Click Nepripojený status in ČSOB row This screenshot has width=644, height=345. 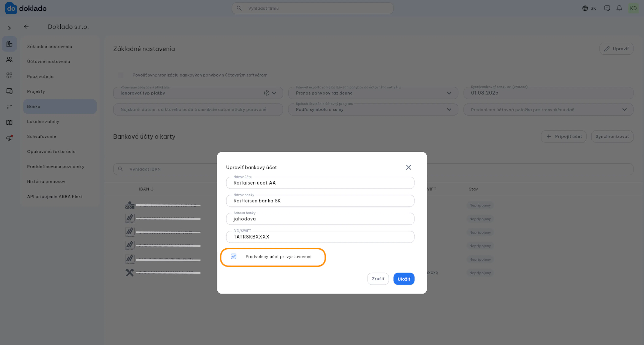coord(480,205)
